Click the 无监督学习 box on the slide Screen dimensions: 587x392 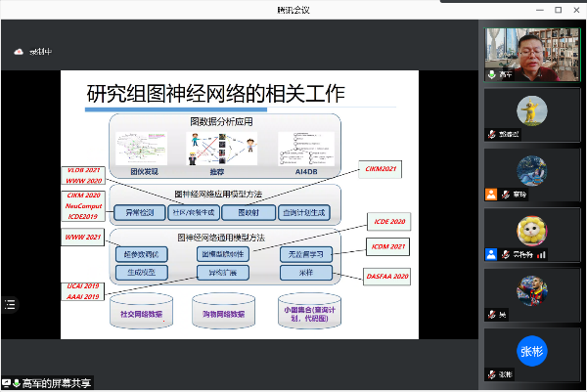(306, 254)
